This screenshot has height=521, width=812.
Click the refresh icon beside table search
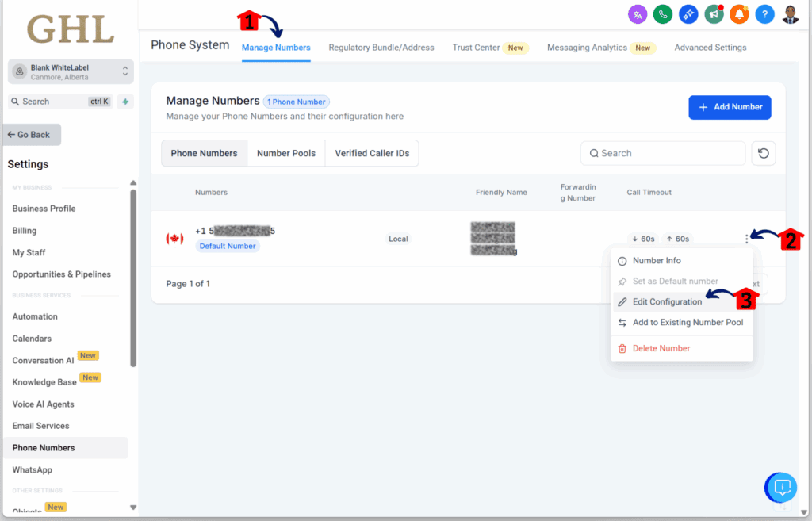pos(764,153)
